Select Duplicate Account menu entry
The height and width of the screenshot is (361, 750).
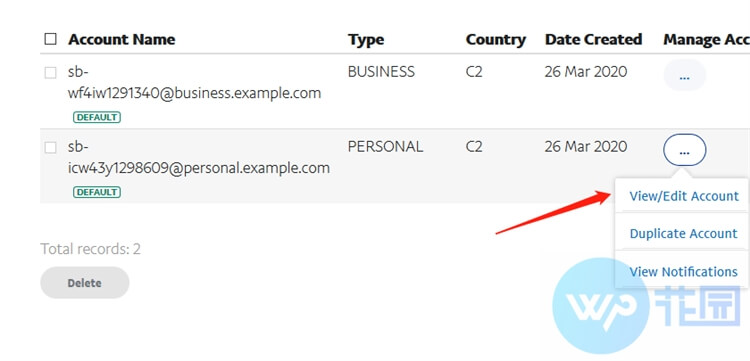pos(684,233)
